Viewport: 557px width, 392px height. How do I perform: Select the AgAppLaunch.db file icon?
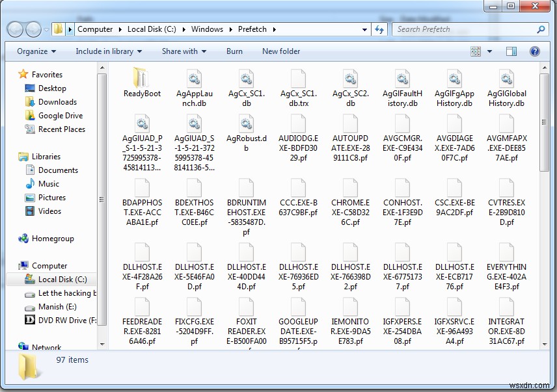(x=194, y=78)
